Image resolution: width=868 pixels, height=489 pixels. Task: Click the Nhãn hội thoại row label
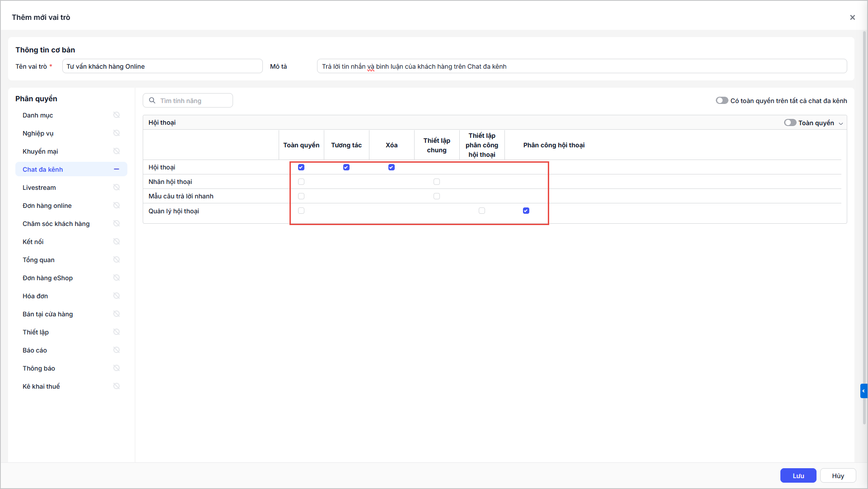pyautogui.click(x=170, y=182)
